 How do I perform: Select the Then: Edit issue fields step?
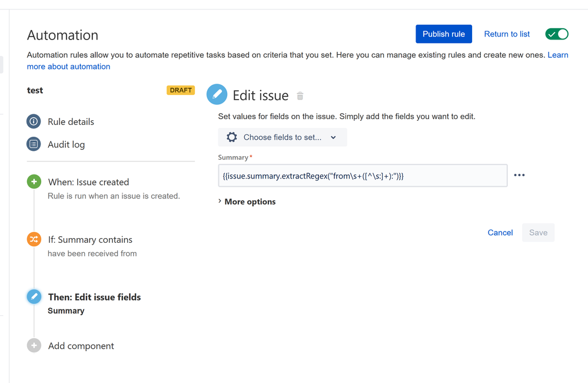[95, 297]
